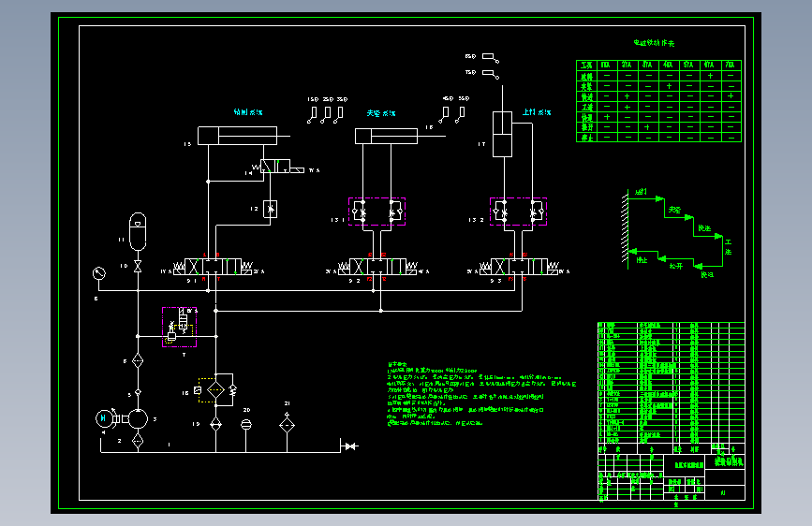Click the table title 电磁铁动作表
812x526 pixels.
pyautogui.click(x=654, y=43)
